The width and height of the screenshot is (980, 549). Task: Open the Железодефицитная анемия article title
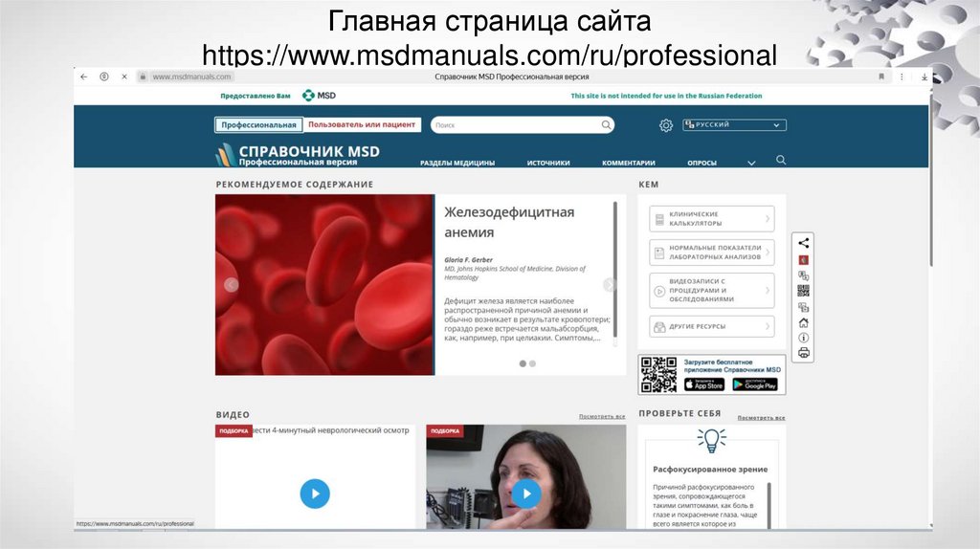[x=509, y=222]
